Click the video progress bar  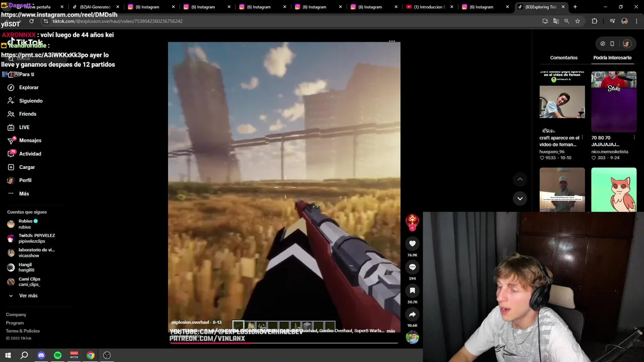(284, 343)
